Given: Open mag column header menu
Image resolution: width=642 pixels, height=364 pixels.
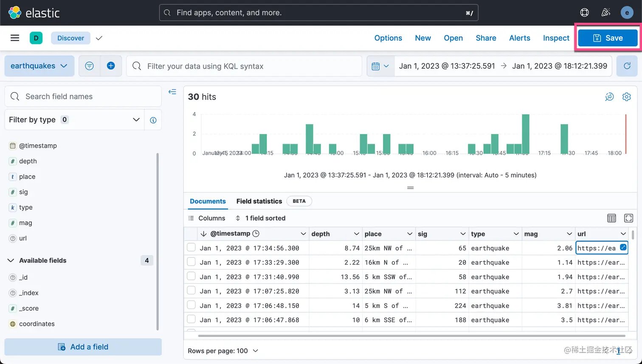Looking at the screenshot, I should tap(569, 234).
